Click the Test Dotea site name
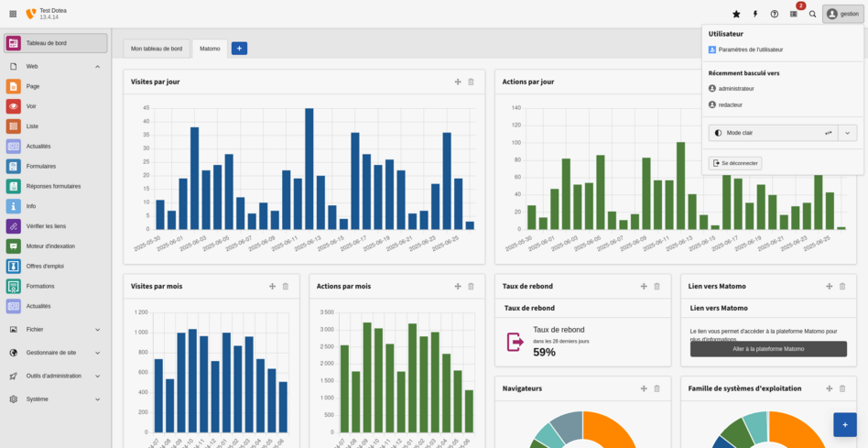The image size is (868, 448). [x=53, y=10]
